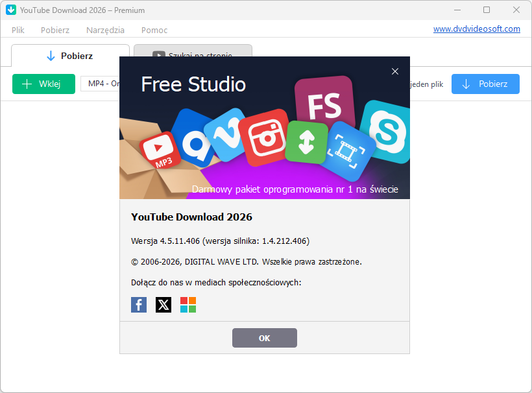Open the Microsoft Store colored squares icon
The width and height of the screenshot is (532, 393).
click(188, 305)
